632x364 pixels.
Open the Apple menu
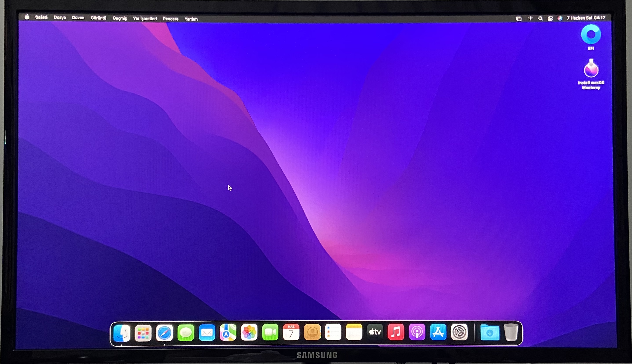(27, 17)
